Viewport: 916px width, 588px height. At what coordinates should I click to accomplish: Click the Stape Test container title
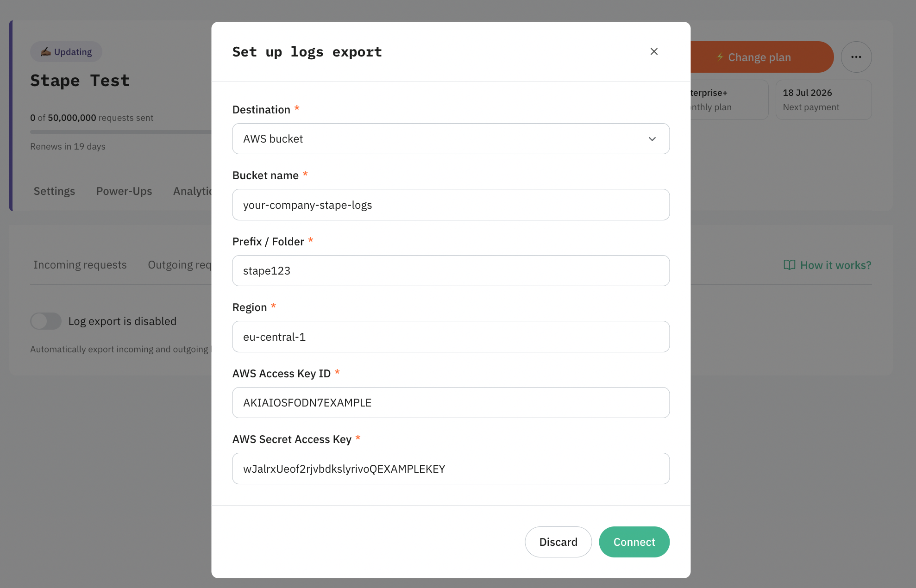[x=80, y=81]
